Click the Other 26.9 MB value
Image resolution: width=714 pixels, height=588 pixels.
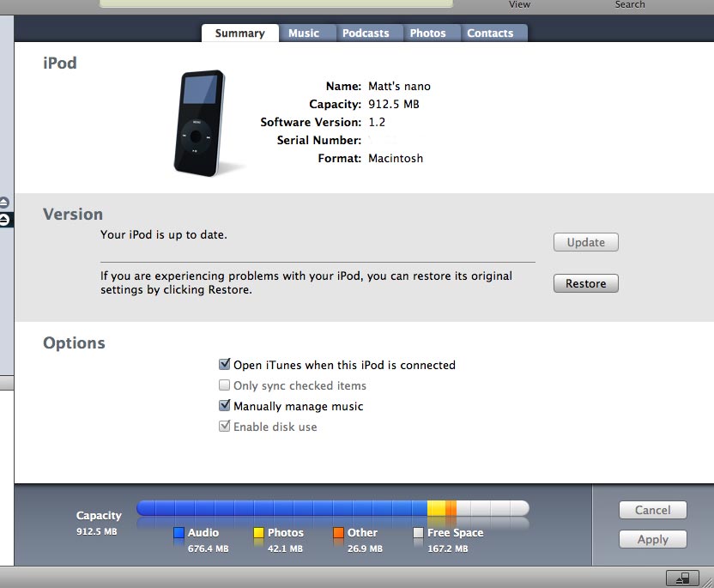tap(365, 549)
